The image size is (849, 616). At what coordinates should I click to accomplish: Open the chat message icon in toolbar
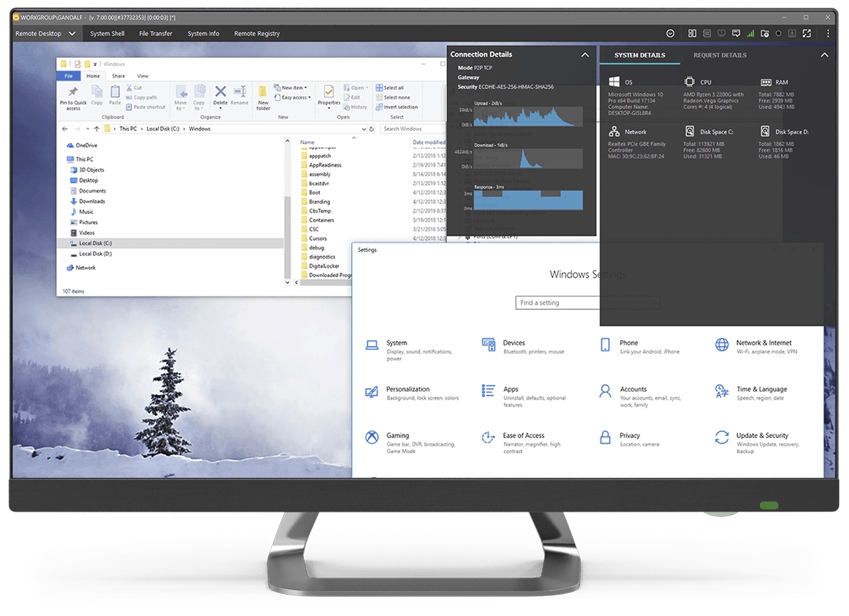click(735, 34)
